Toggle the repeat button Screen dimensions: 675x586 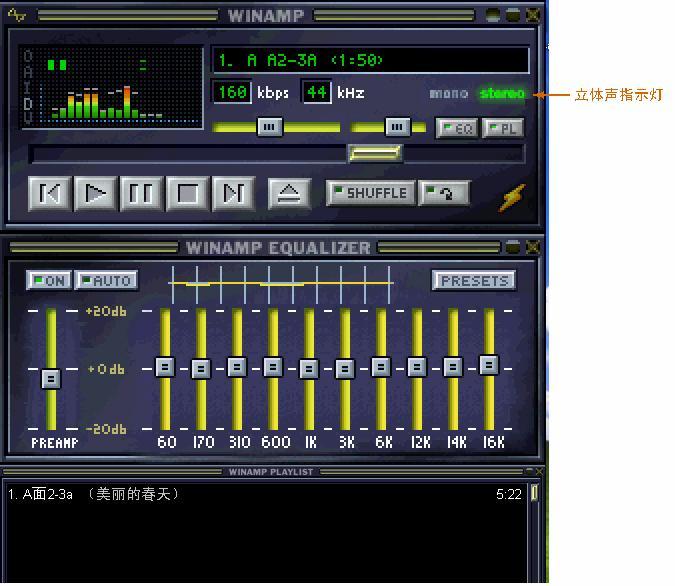click(444, 193)
